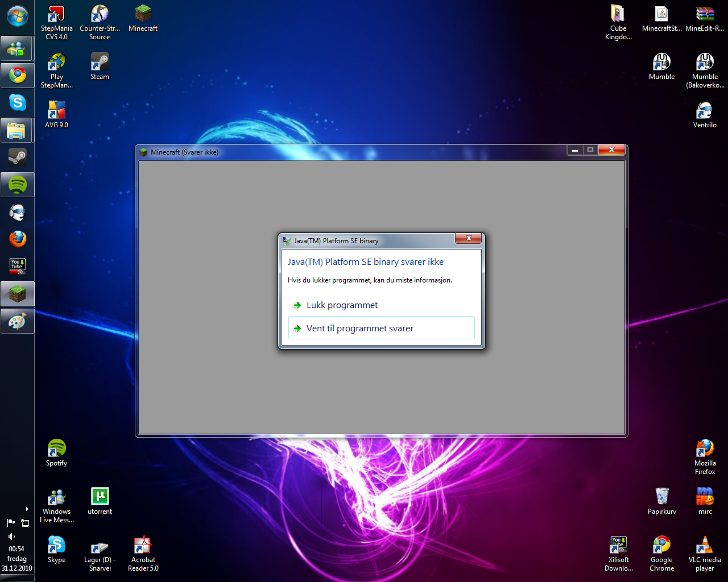The height and width of the screenshot is (582, 728).
Task: Open the Play StepMania desktop shortcut
Action: [x=56, y=71]
